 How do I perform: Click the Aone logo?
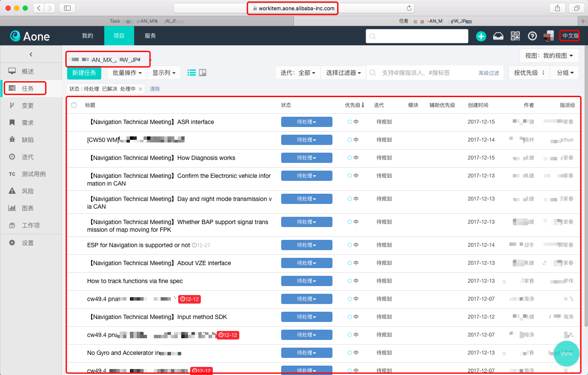click(30, 36)
